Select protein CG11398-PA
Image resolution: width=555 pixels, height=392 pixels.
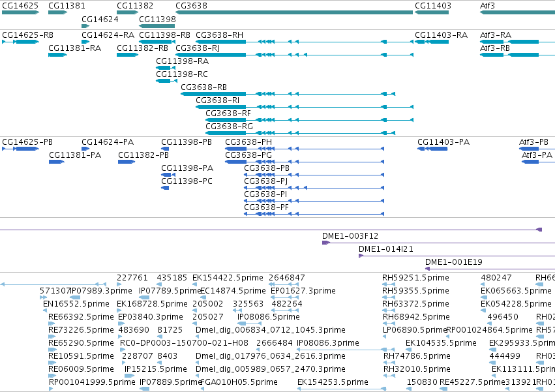click(x=168, y=175)
